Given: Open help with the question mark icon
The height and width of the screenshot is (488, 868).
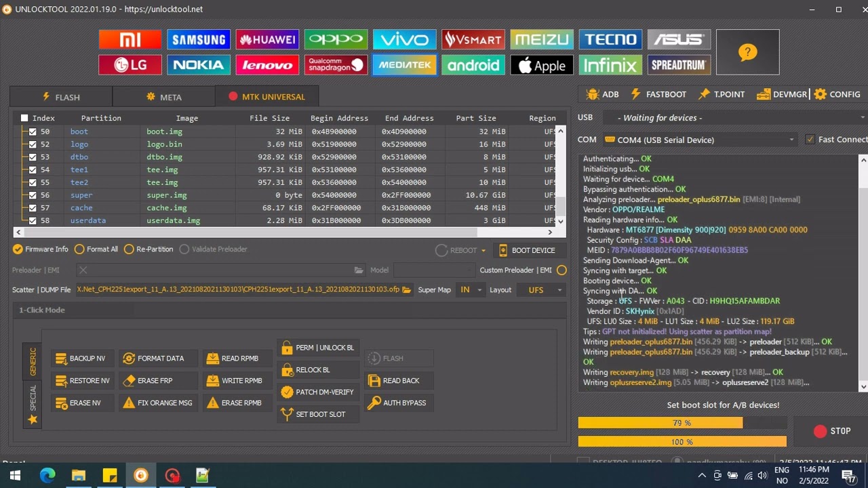Looking at the screenshot, I should (747, 52).
